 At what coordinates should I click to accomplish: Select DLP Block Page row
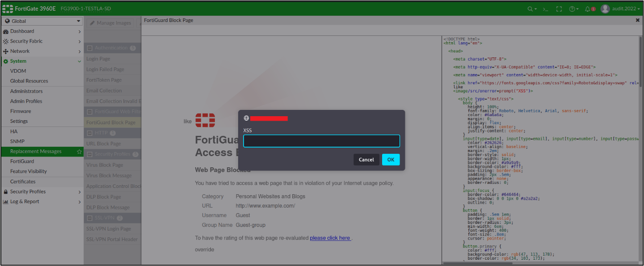pos(113,197)
